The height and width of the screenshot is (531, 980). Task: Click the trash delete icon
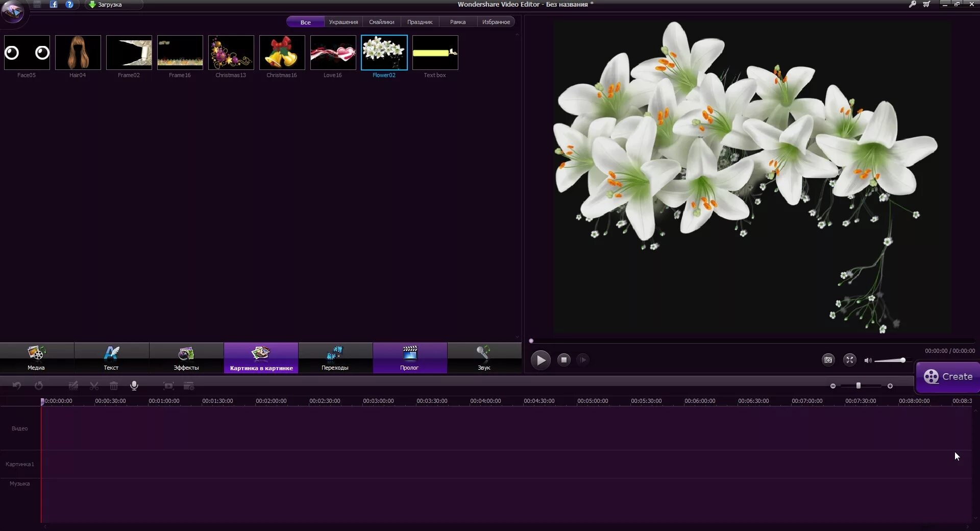[114, 386]
